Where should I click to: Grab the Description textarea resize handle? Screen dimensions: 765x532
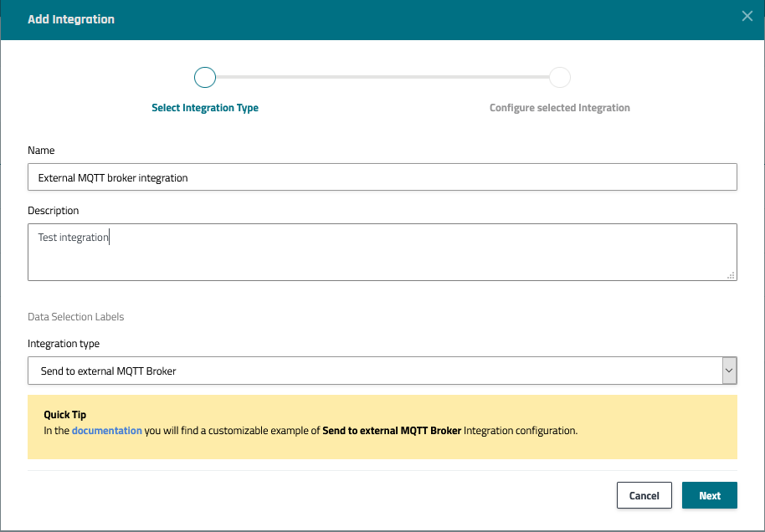[732, 275]
